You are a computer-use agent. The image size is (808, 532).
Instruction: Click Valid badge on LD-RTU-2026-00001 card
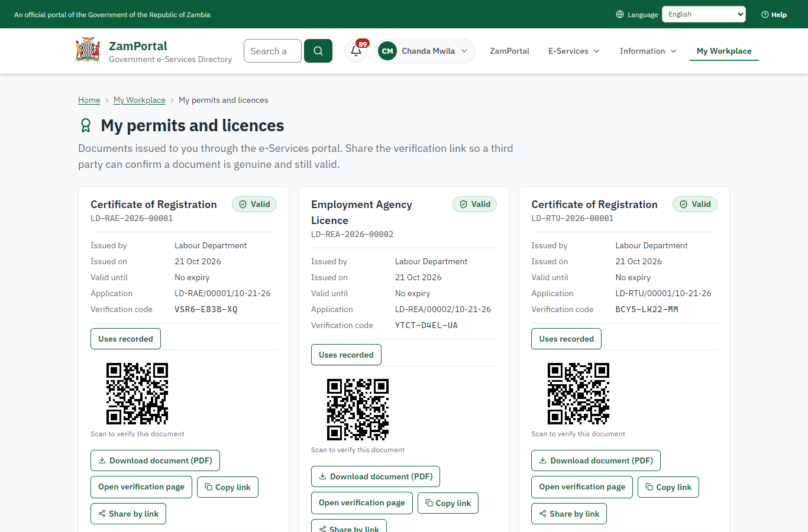[x=695, y=205]
